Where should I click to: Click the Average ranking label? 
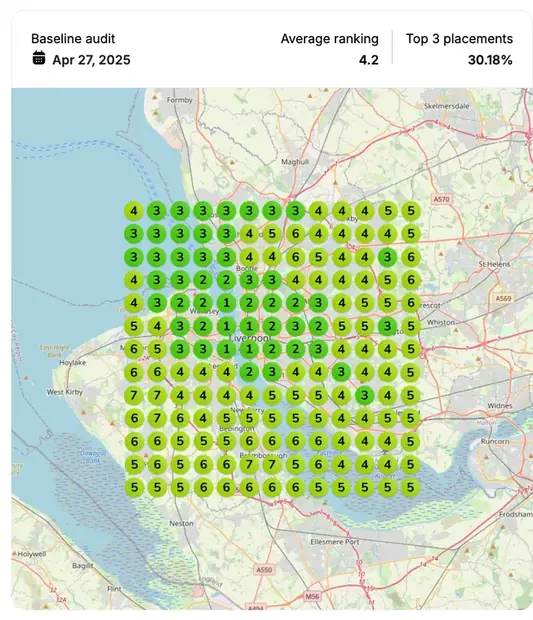click(330, 39)
